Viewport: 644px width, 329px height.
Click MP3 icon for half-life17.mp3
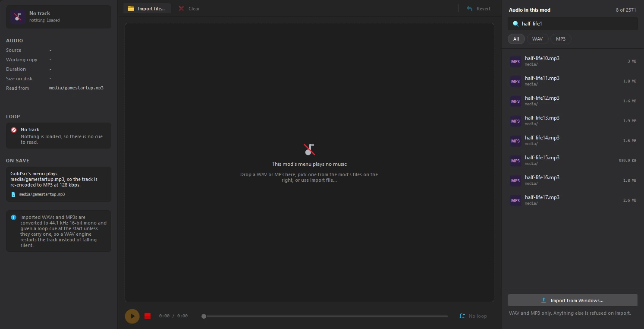(x=515, y=200)
